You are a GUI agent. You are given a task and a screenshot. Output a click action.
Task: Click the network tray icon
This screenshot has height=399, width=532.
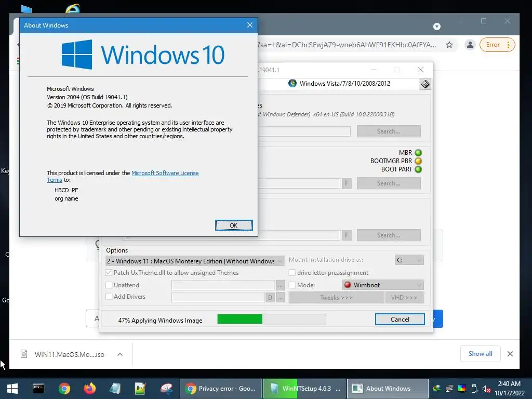(x=449, y=389)
